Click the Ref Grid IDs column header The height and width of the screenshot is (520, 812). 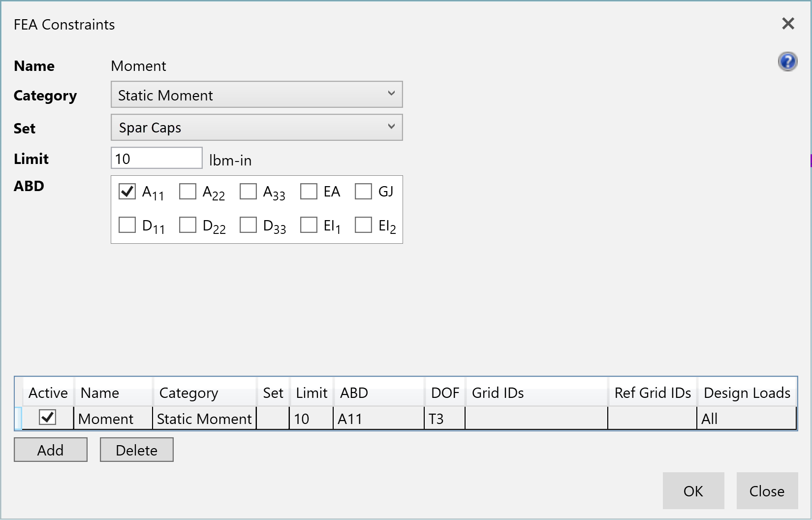[653, 392]
